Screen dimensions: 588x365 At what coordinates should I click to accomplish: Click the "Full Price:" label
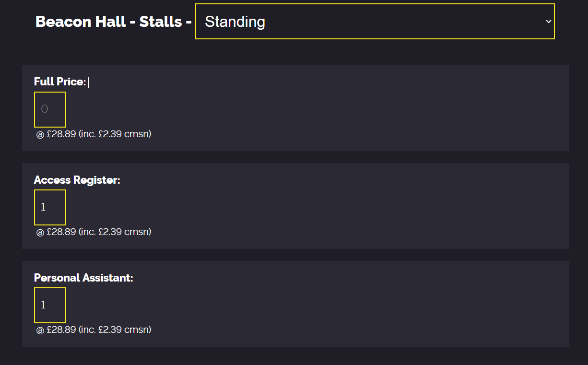pyautogui.click(x=59, y=82)
